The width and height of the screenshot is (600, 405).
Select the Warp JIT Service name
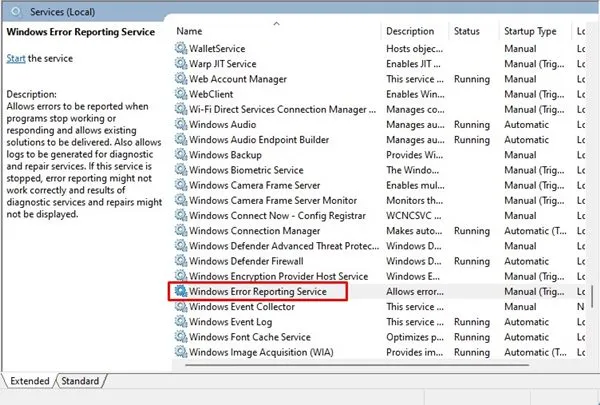[222, 64]
